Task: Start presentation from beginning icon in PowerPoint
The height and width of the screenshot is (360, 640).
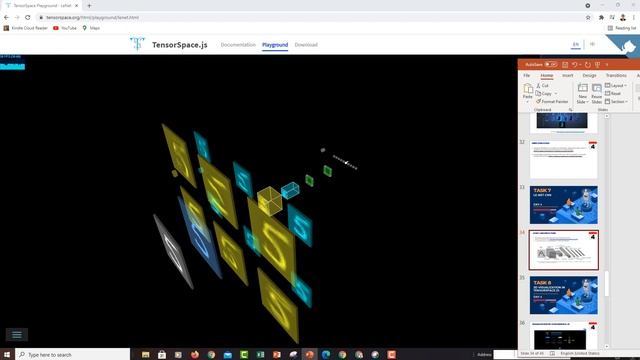Action: tap(597, 64)
